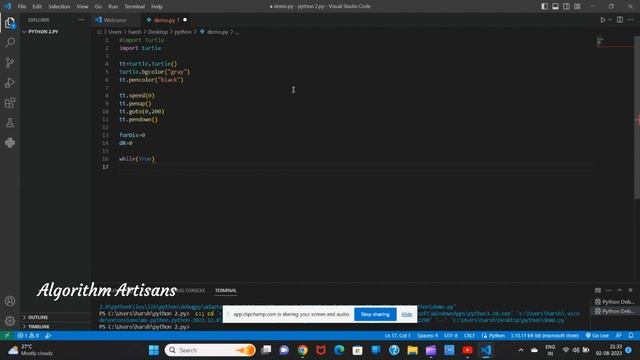Click the demo.py unsaved dot indicator

[185, 20]
